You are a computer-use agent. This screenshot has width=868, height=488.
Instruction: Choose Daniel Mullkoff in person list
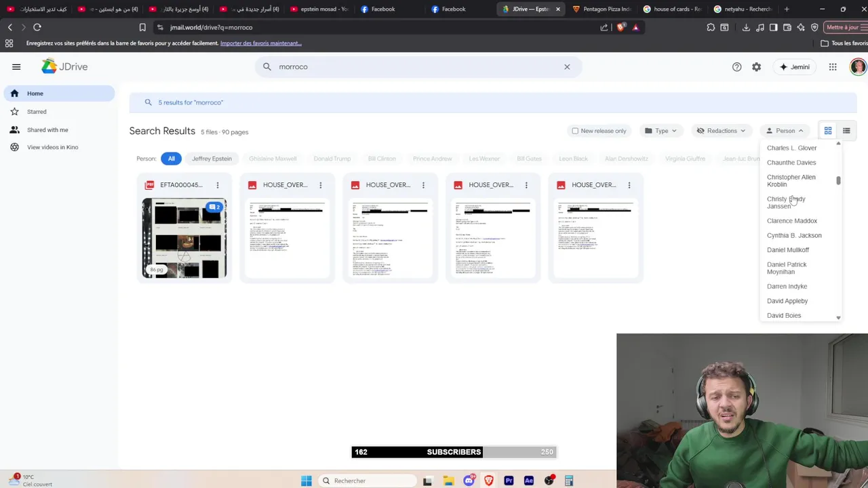click(788, 250)
